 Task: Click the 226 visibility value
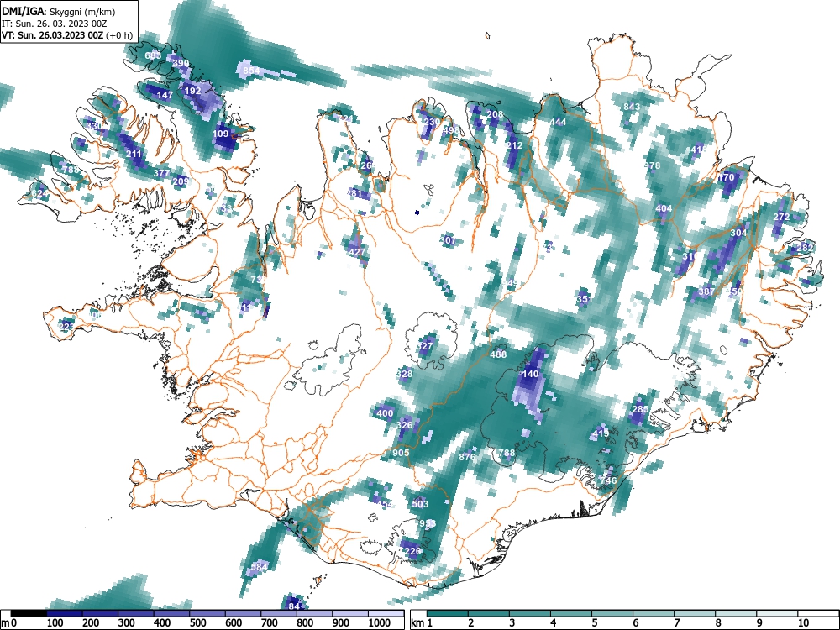(412, 551)
